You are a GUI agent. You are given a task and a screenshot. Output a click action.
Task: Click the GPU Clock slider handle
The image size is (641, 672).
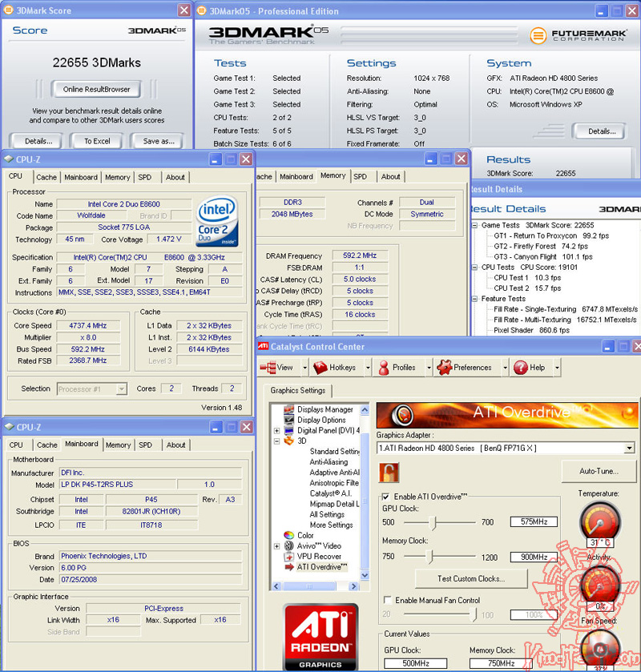click(434, 522)
